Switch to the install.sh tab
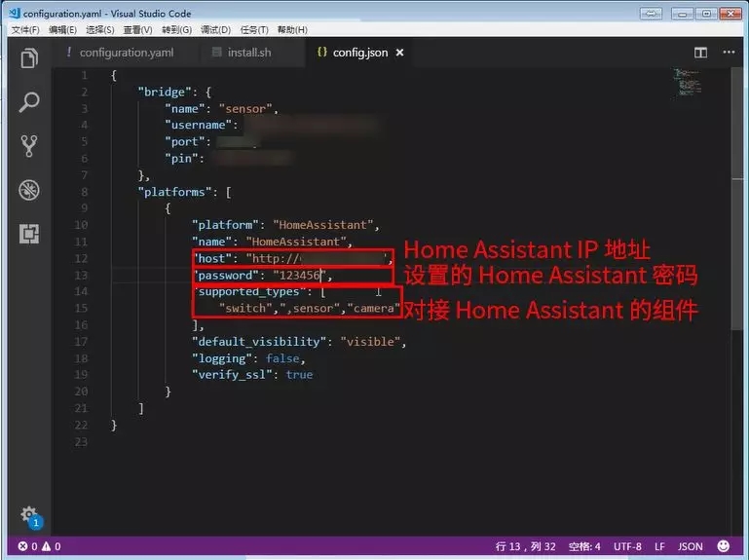749x560 pixels. coord(249,53)
